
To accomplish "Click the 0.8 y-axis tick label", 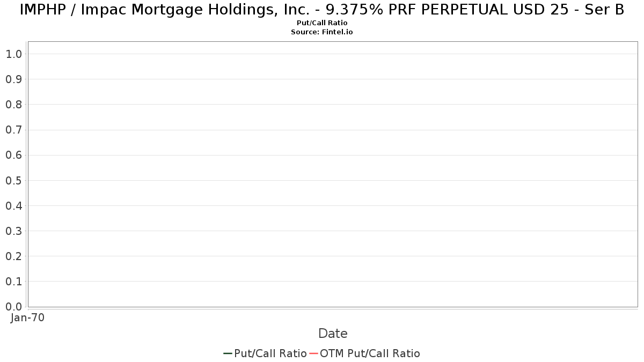I will point(13,105).
